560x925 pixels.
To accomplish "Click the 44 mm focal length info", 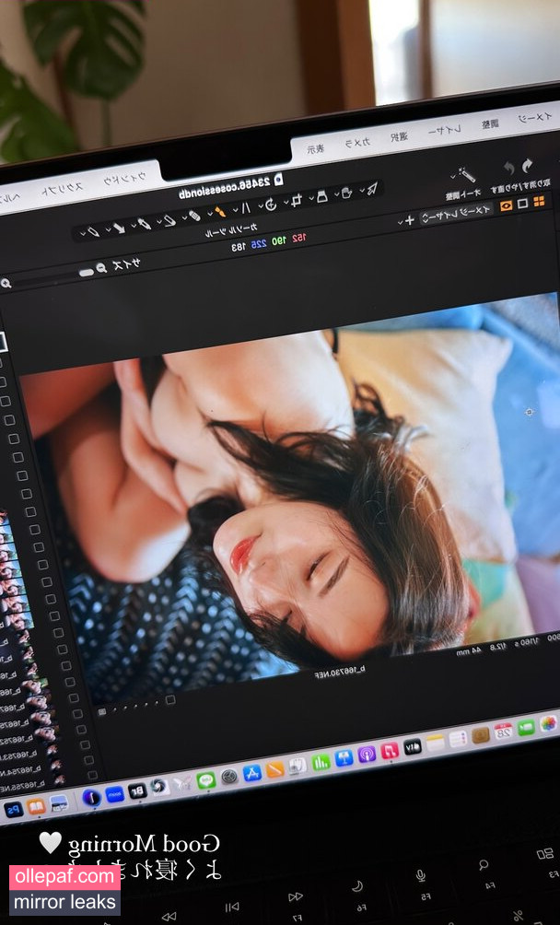I will click(469, 653).
